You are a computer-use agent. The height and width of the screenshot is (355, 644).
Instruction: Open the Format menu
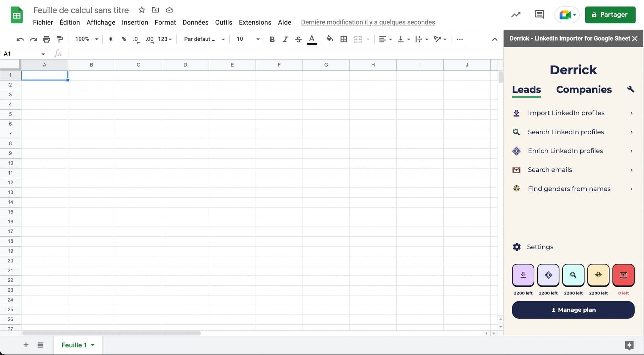tap(165, 22)
